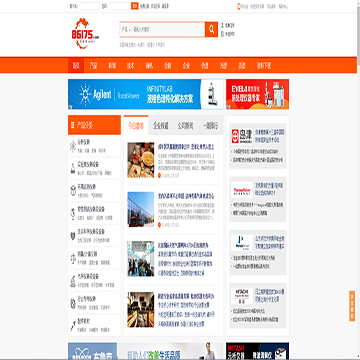Click the Hitachi logo in the right sidebar

click(x=242, y=296)
